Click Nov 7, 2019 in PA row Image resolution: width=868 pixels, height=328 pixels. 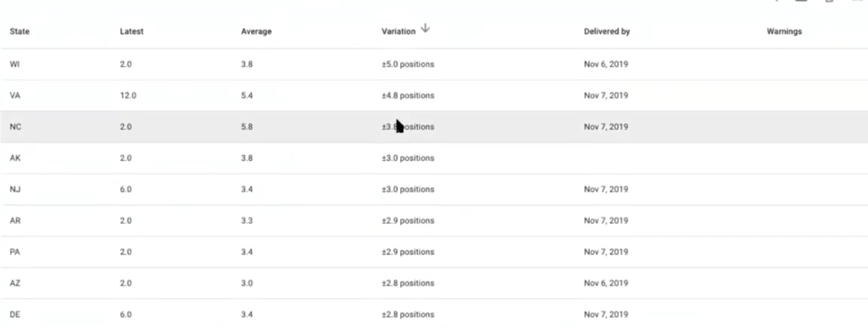pyautogui.click(x=606, y=252)
